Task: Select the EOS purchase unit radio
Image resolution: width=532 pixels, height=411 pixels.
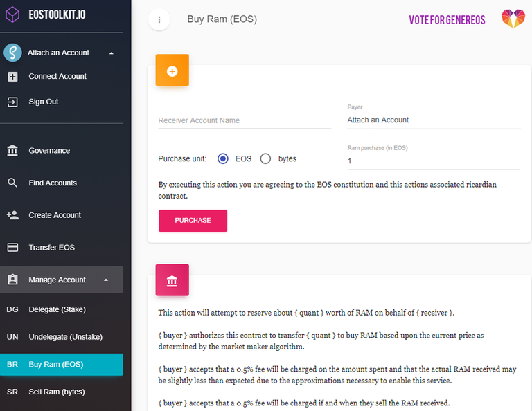Action: (x=223, y=158)
